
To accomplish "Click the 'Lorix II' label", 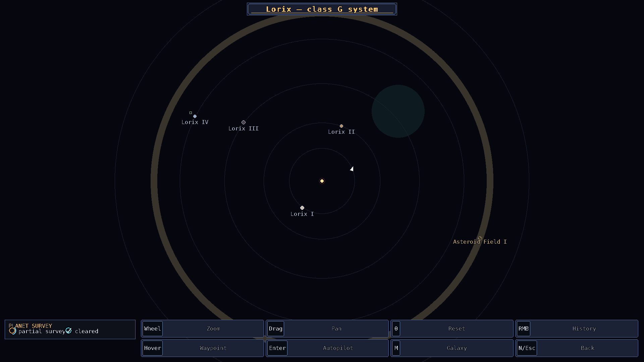I will pyautogui.click(x=341, y=132).
